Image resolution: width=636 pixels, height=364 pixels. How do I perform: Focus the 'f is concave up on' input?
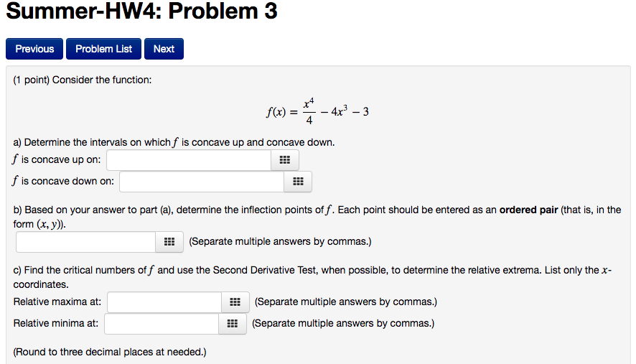[x=189, y=160]
